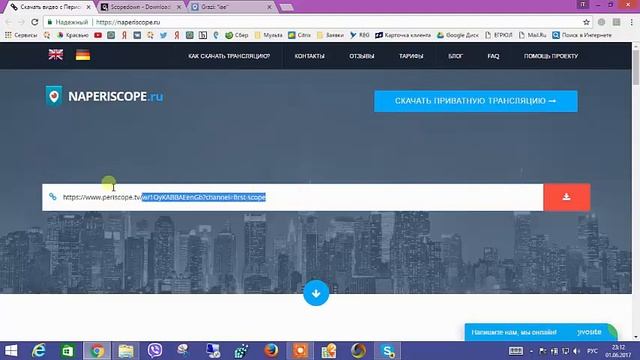Open Chrome menu with three dots
Screen dimensions: 640x360
point(632,22)
